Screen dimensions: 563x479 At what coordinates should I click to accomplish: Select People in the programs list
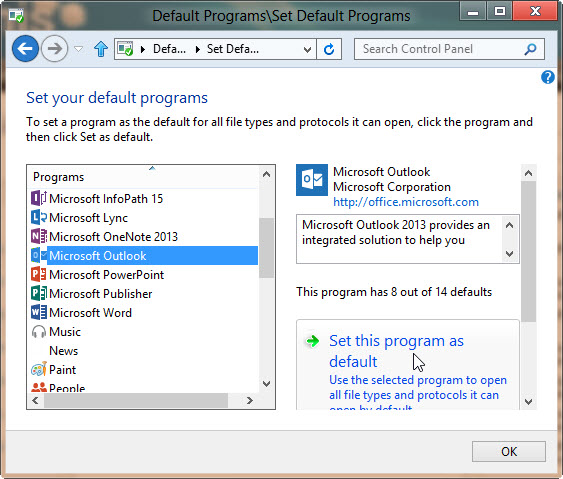tap(67, 388)
